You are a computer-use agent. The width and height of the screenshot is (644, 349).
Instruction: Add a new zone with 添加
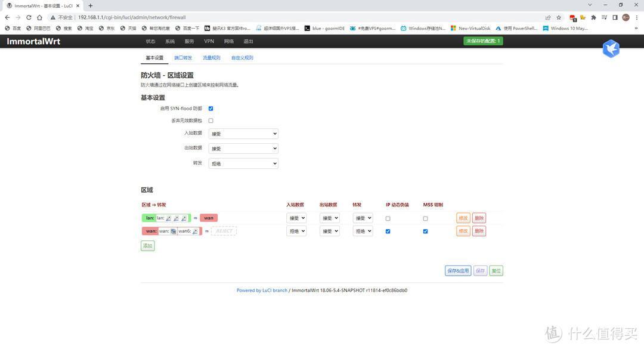pyautogui.click(x=147, y=246)
